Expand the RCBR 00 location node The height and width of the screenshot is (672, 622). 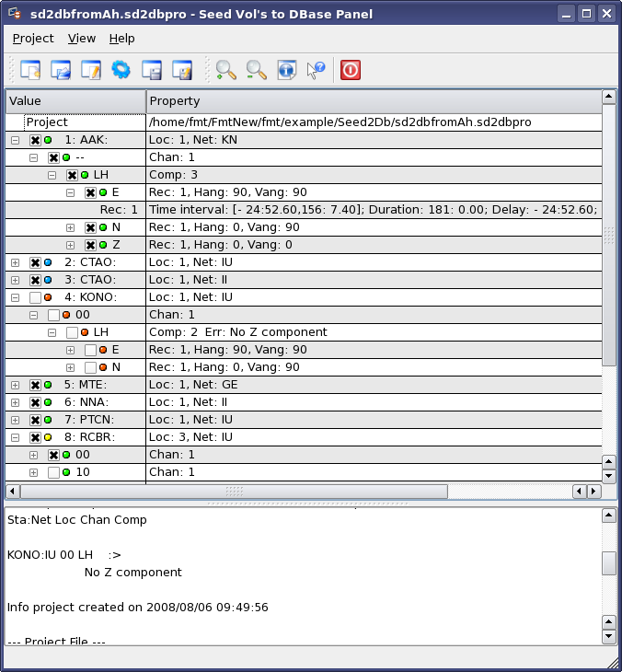pyautogui.click(x=33, y=455)
